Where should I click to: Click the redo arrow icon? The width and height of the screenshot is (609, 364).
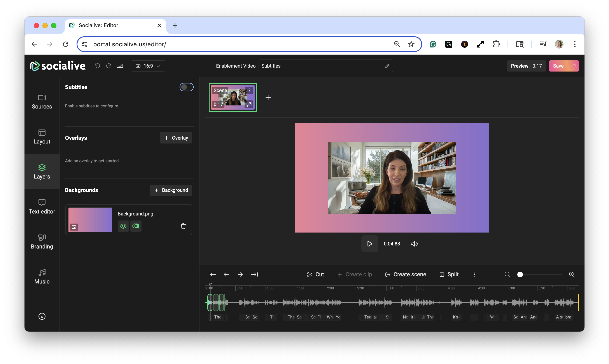coord(109,66)
